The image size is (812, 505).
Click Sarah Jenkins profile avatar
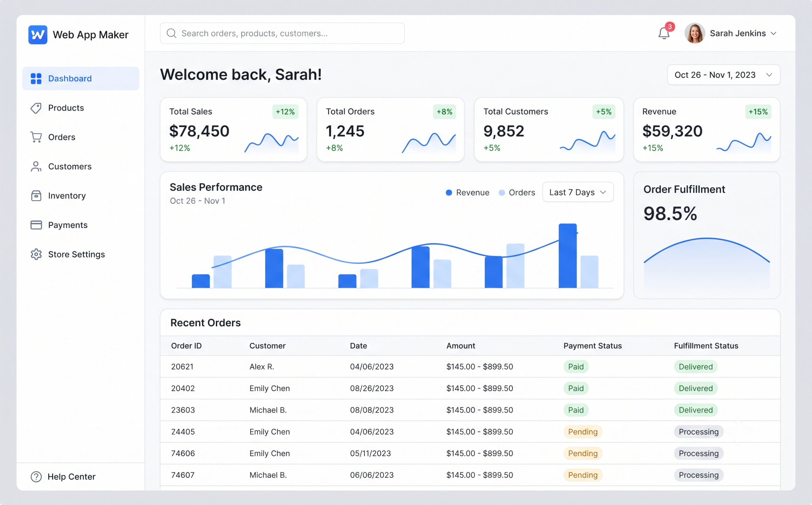point(695,33)
